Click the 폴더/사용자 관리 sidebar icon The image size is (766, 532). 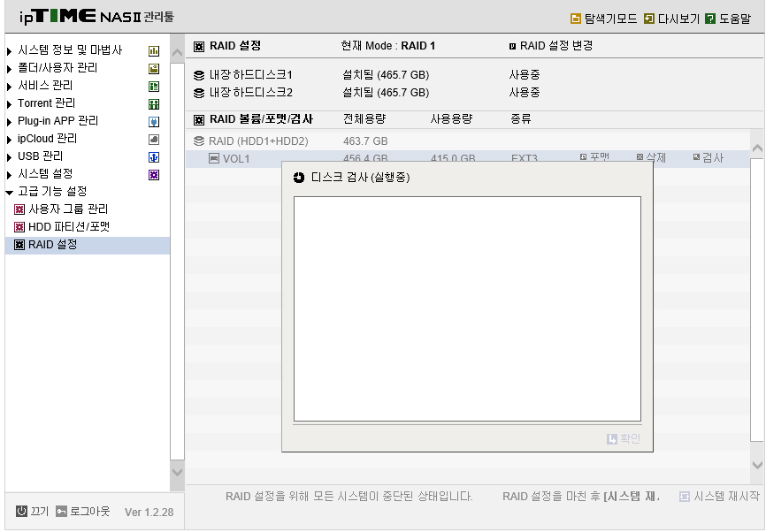click(154, 68)
